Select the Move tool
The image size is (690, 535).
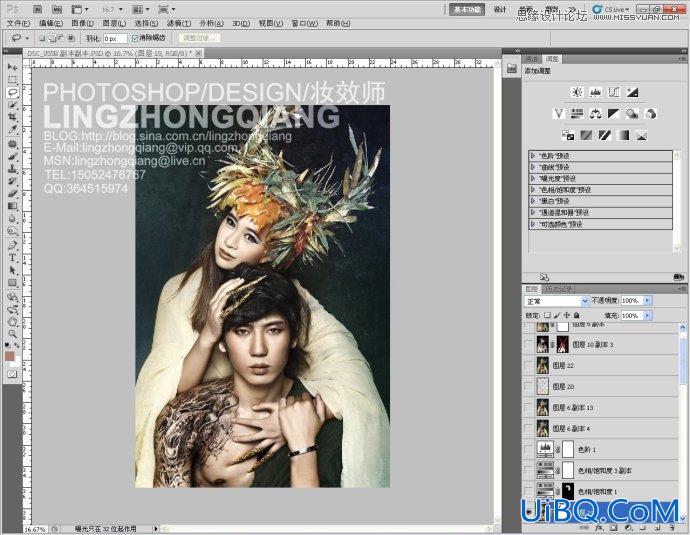(12, 67)
